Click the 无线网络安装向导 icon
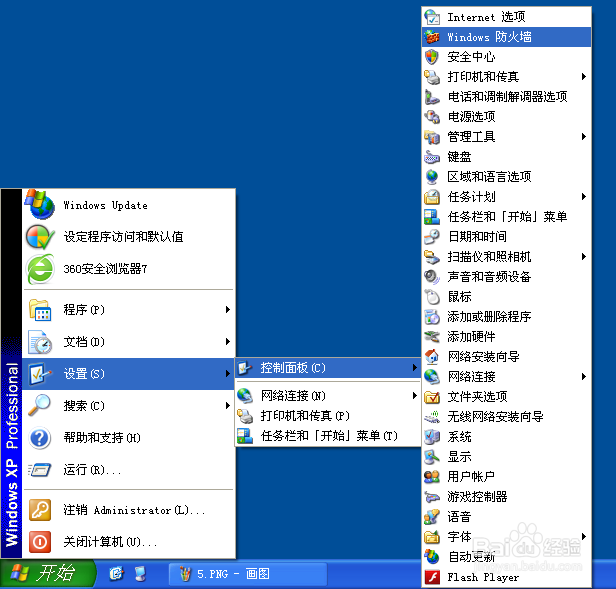616x589 pixels. (x=432, y=417)
